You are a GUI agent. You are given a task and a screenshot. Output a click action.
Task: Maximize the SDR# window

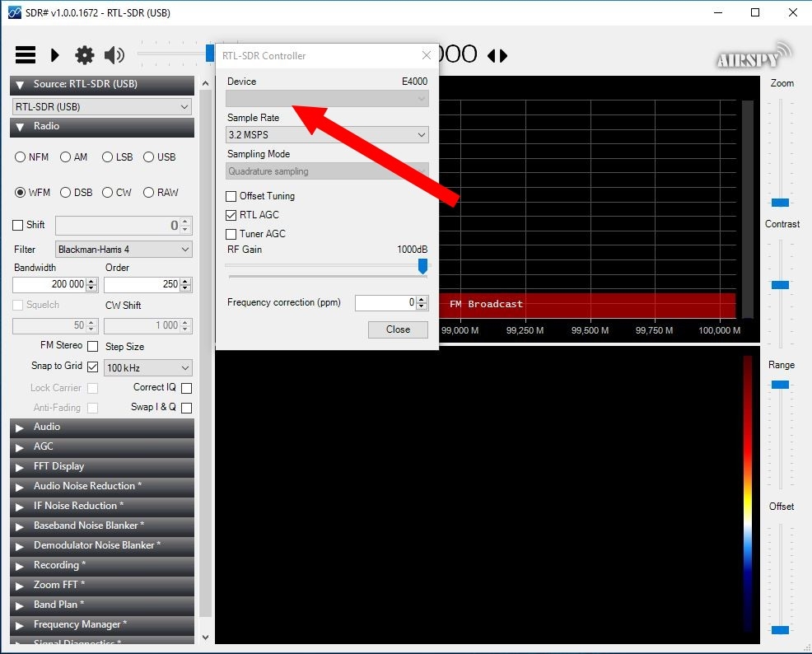(755, 12)
